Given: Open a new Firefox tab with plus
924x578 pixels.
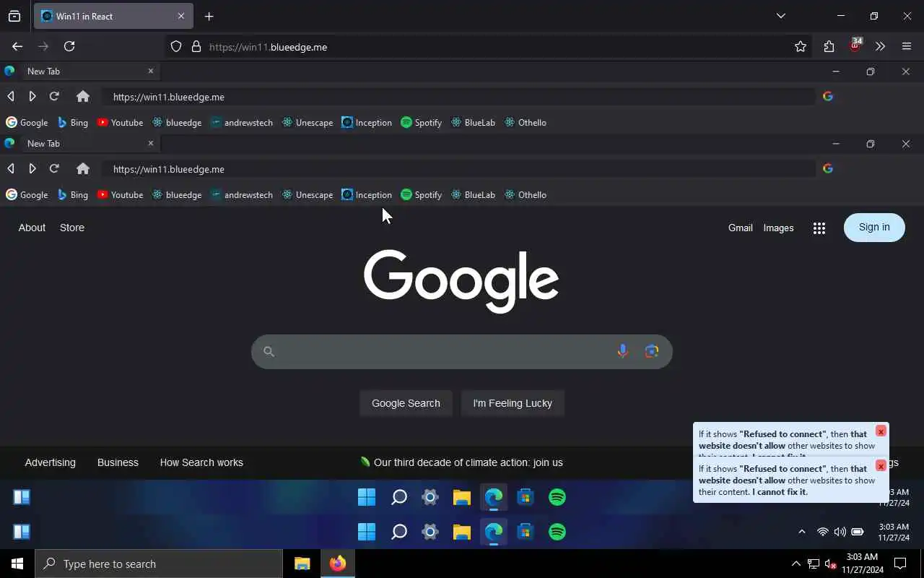Looking at the screenshot, I should coord(209,16).
